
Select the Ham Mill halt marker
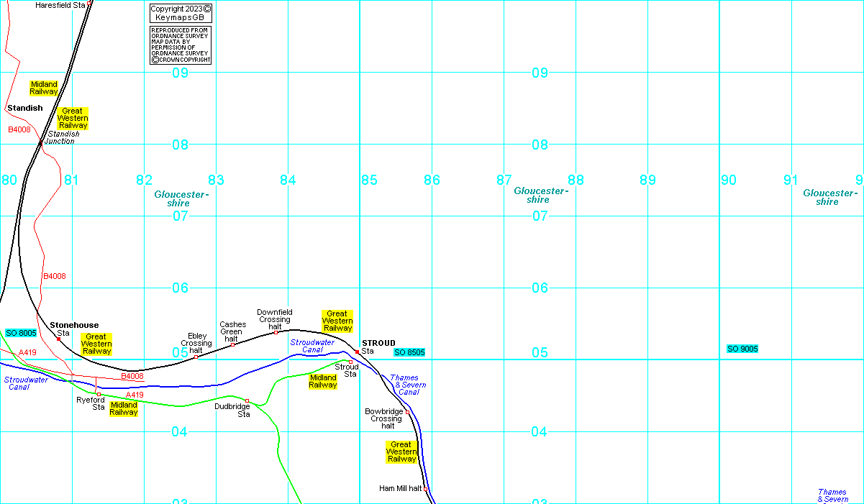(426, 489)
